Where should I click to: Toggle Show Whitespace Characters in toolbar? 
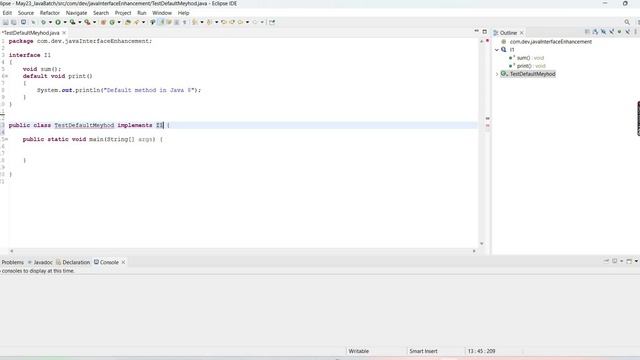pyautogui.click(x=184, y=22)
